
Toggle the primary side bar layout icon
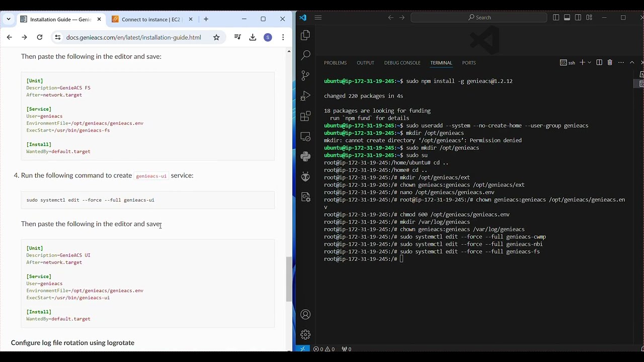[x=556, y=18]
